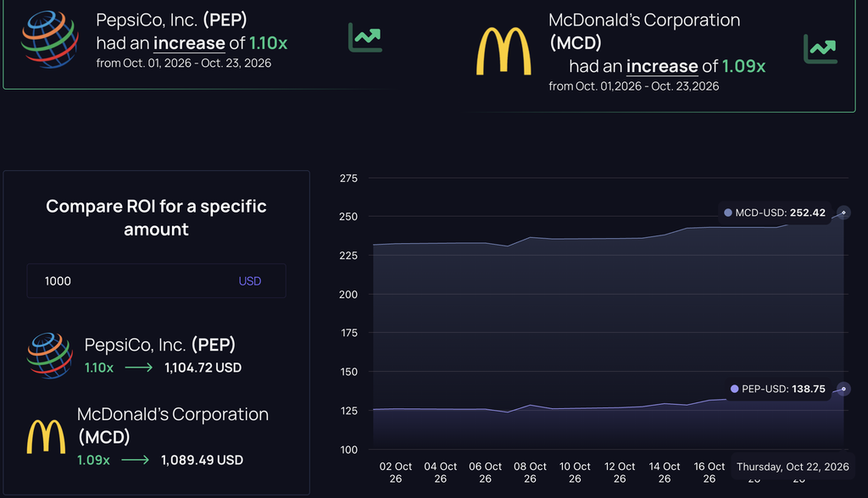
Task: Click the 175 y-axis label
Action: [349, 333]
